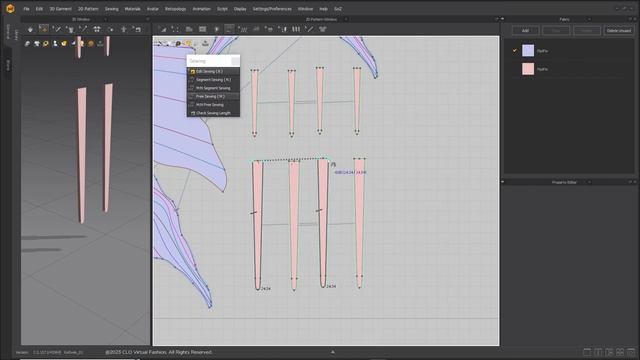Choose Check Sewing Length from the popup

pos(213,113)
